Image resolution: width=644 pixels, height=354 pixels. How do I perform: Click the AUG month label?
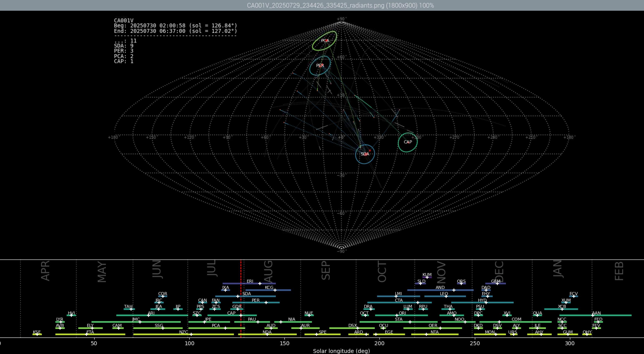268,271
